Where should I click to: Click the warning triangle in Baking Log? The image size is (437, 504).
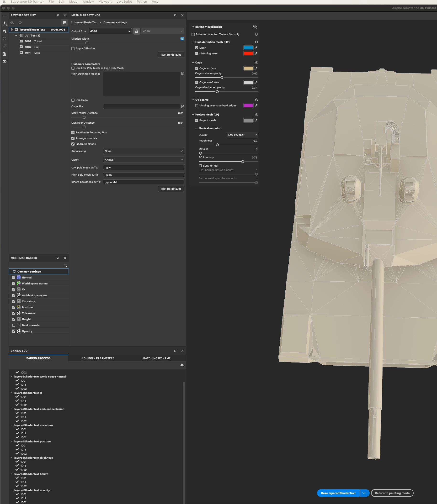[x=182, y=365]
